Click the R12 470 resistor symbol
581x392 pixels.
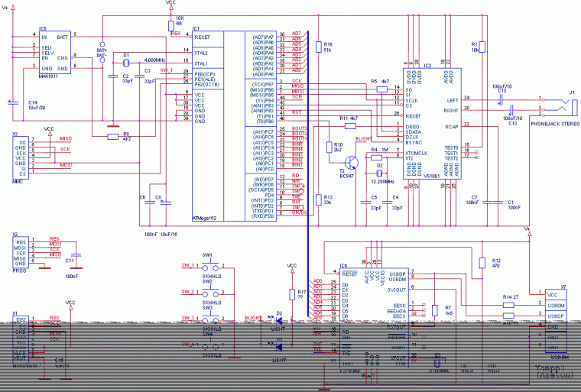click(482, 263)
